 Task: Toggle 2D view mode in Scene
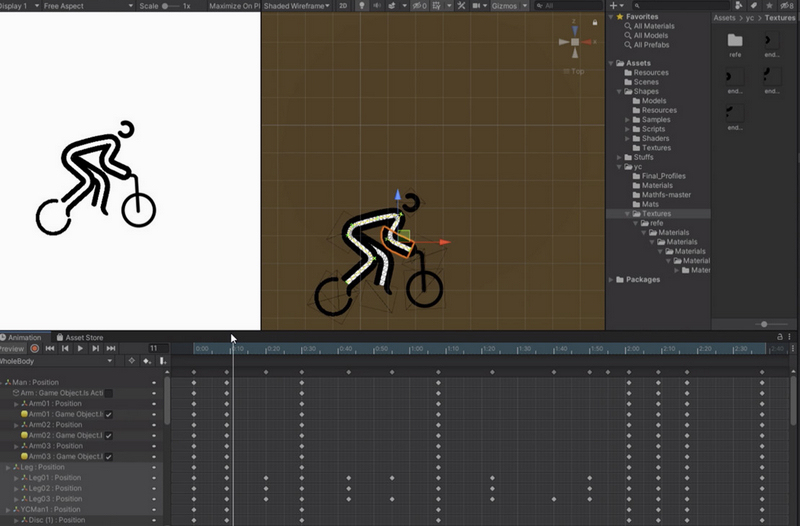coord(343,5)
